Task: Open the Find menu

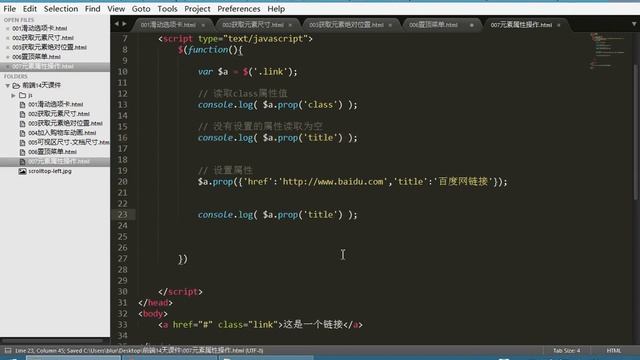Action: [93, 9]
